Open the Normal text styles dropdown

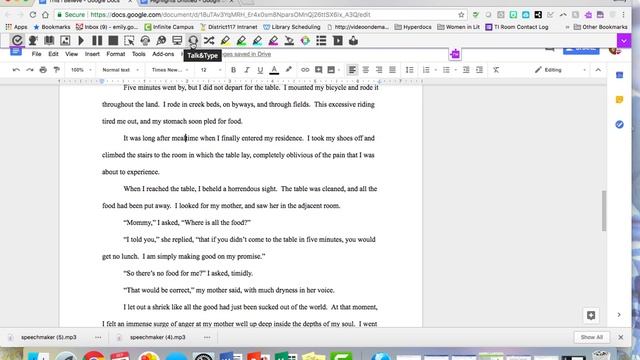click(x=120, y=70)
